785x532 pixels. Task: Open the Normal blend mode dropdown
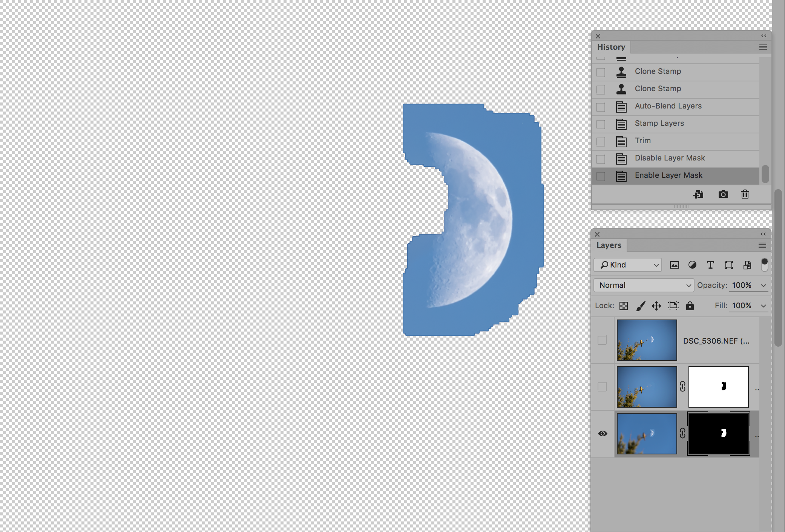click(644, 285)
